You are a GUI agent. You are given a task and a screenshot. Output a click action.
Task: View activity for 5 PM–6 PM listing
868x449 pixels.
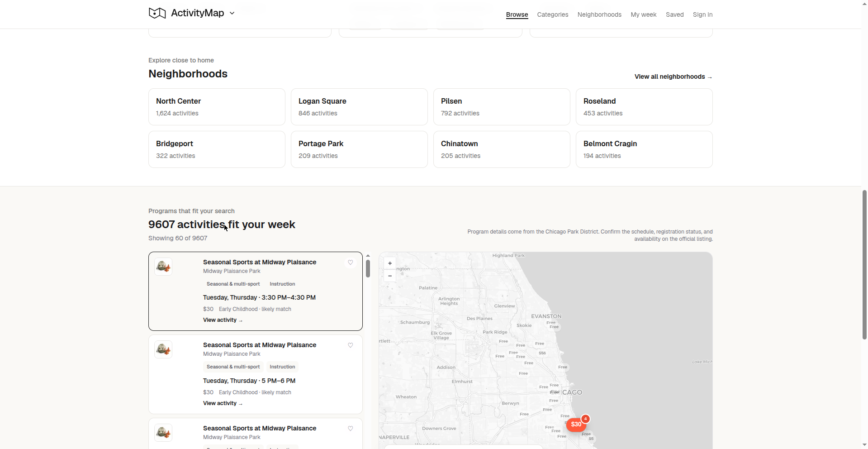pos(223,403)
